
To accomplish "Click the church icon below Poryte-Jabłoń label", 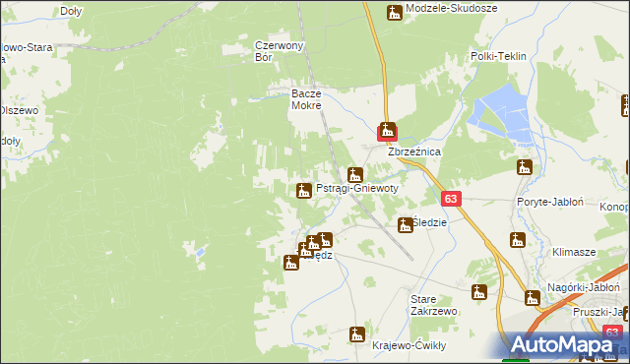I will [518, 240].
